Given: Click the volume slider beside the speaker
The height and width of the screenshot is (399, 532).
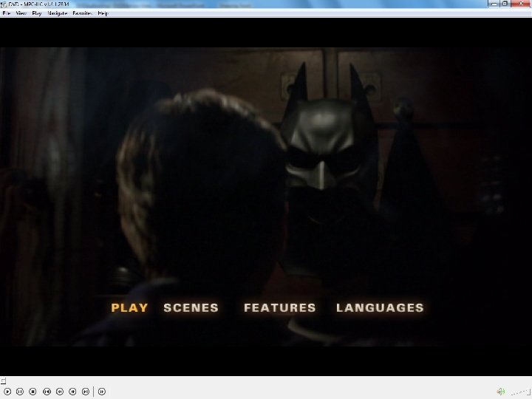Looking at the screenshot, I should point(519,392).
